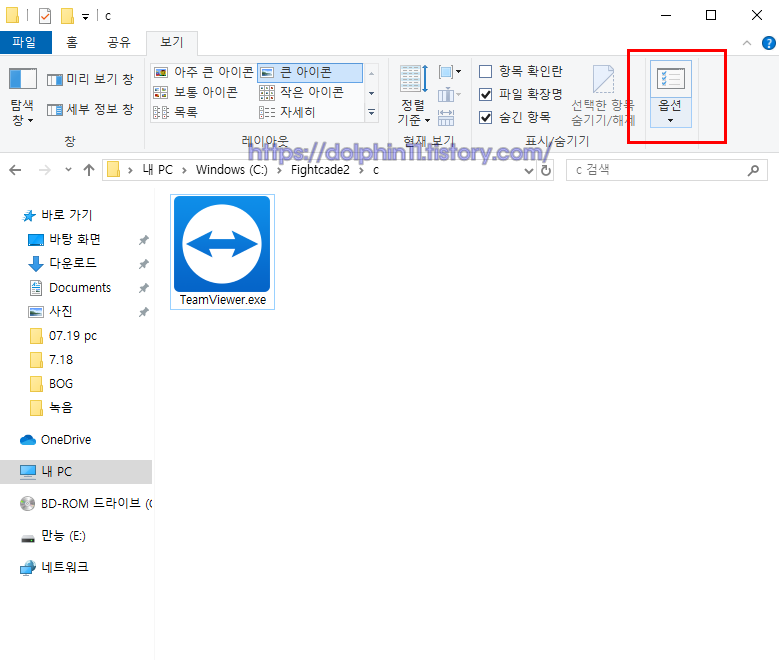The height and width of the screenshot is (660, 779).
Task: Click the pin icon beside 다운로드
Action: coord(144,264)
